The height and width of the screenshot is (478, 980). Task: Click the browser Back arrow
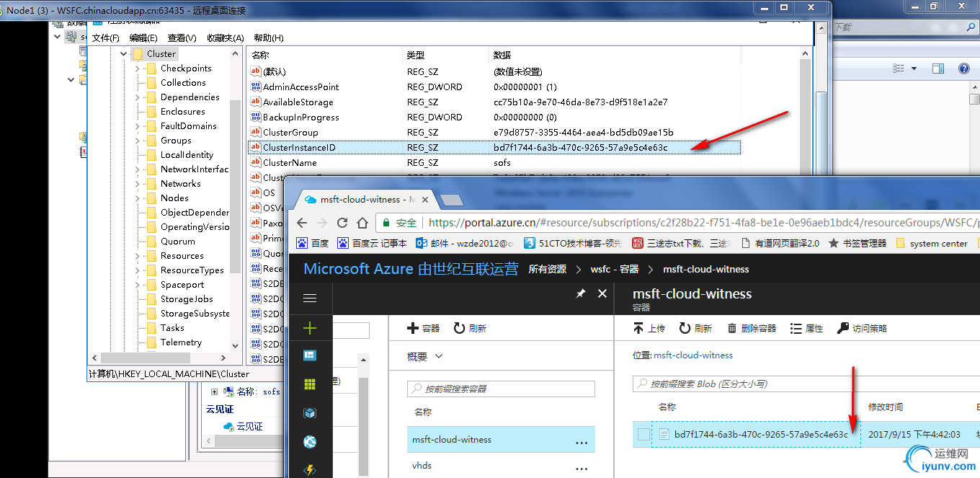(303, 223)
